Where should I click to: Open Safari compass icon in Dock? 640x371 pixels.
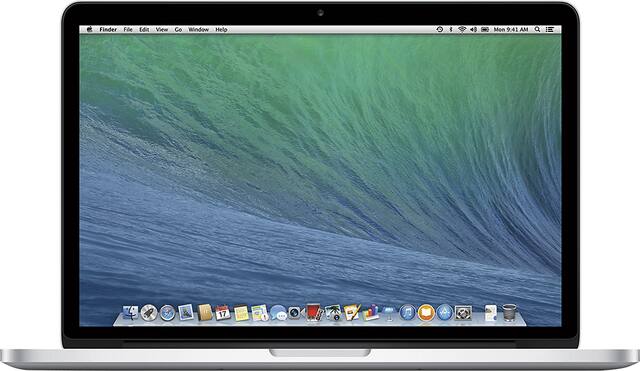click(167, 313)
